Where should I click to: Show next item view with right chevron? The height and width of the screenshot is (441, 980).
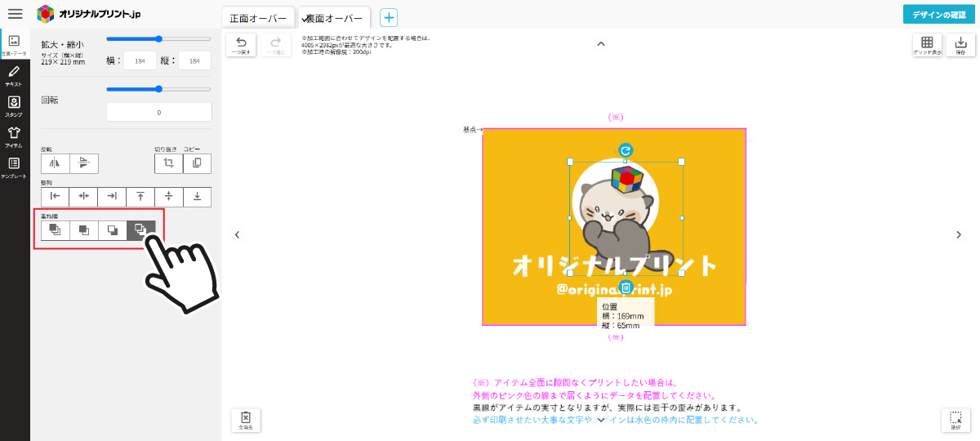960,234
